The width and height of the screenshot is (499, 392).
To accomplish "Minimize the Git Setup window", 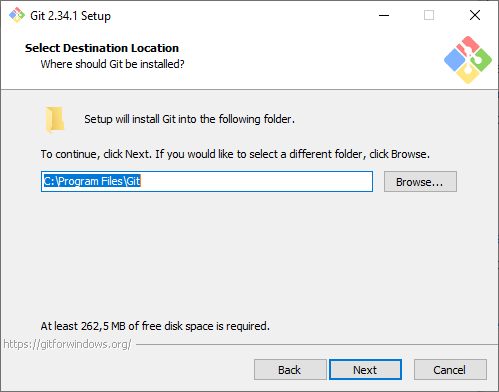I will pyautogui.click(x=384, y=15).
